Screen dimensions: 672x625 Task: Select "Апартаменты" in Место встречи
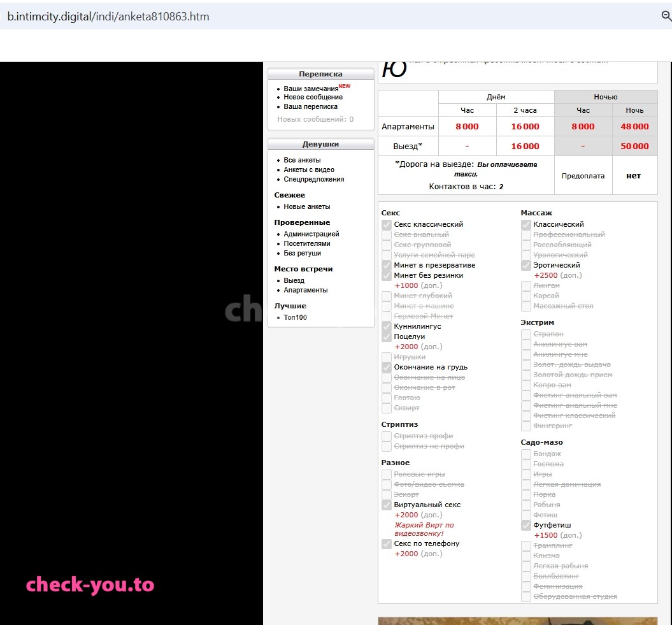point(305,291)
